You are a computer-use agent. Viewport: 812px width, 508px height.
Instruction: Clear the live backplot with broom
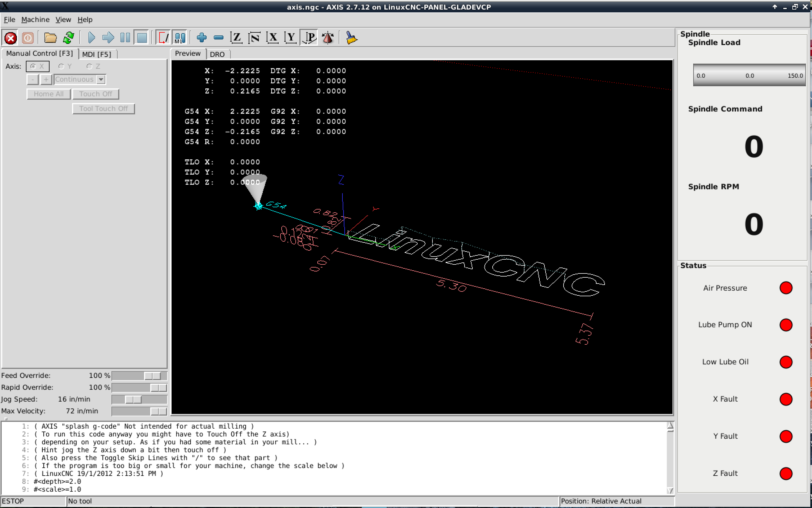point(351,38)
